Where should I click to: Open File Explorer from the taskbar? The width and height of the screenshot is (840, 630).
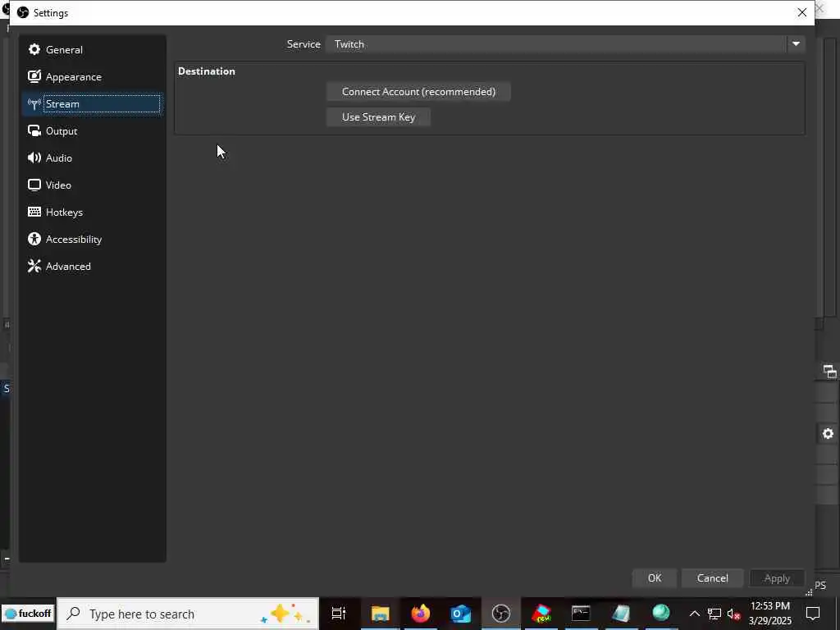pyautogui.click(x=380, y=614)
